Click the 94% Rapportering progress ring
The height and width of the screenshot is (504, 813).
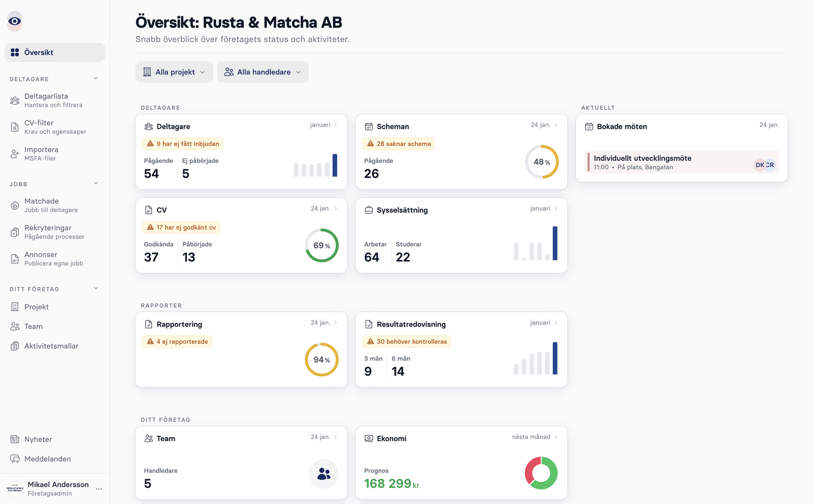coord(321,360)
